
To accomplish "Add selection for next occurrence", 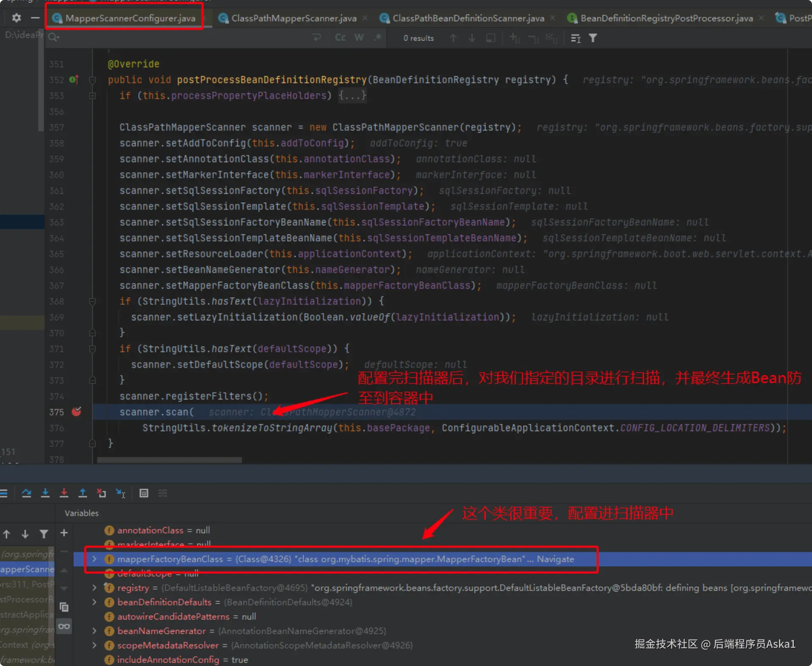I will [x=514, y=38].
